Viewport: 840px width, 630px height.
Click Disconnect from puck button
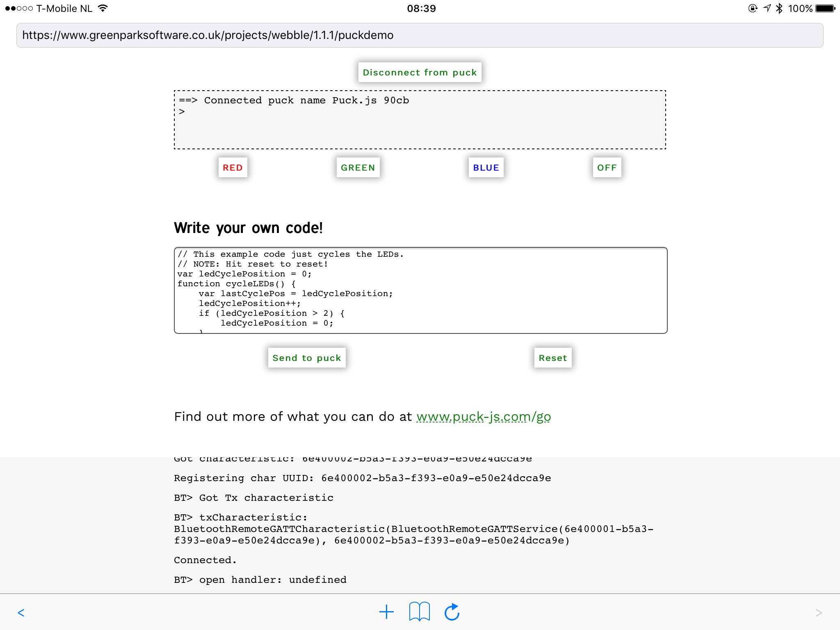pos(420,72)
